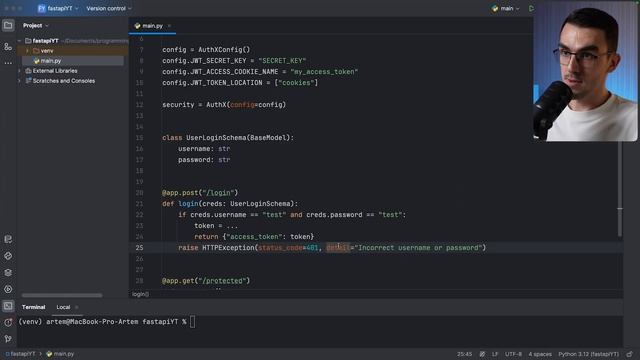Click status_code parameter on line 25

click(280, 248)
